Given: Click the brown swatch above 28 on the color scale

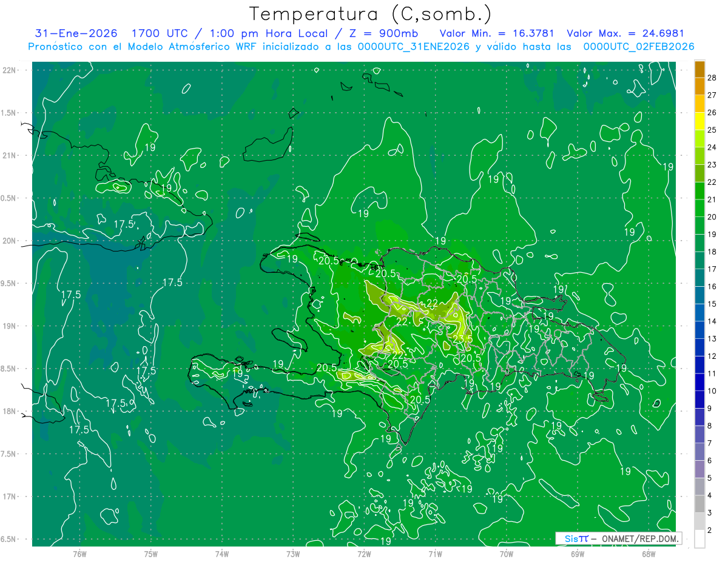Looking at the screenshot, I should point(699,69).
